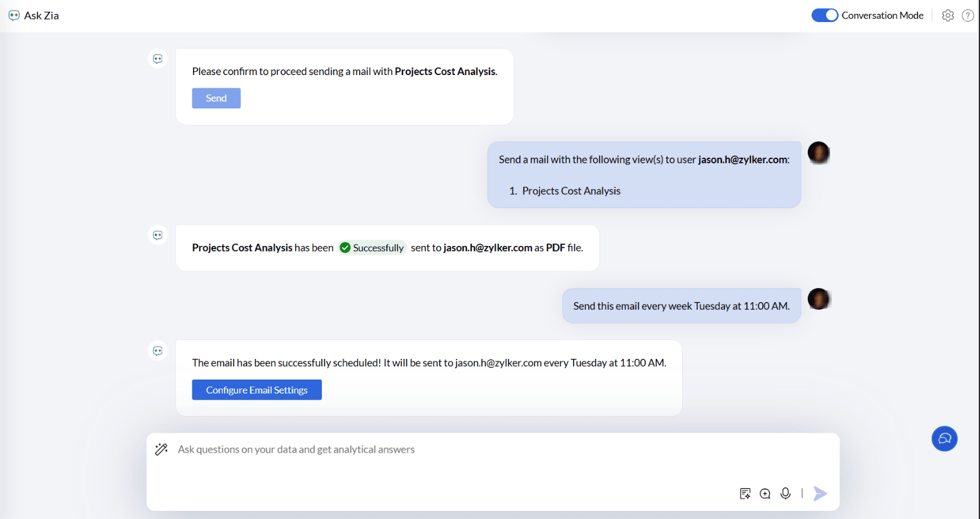Screen dimensions: 980x519
Task: Click the magic wand icon in the input box
Action: 162,449
